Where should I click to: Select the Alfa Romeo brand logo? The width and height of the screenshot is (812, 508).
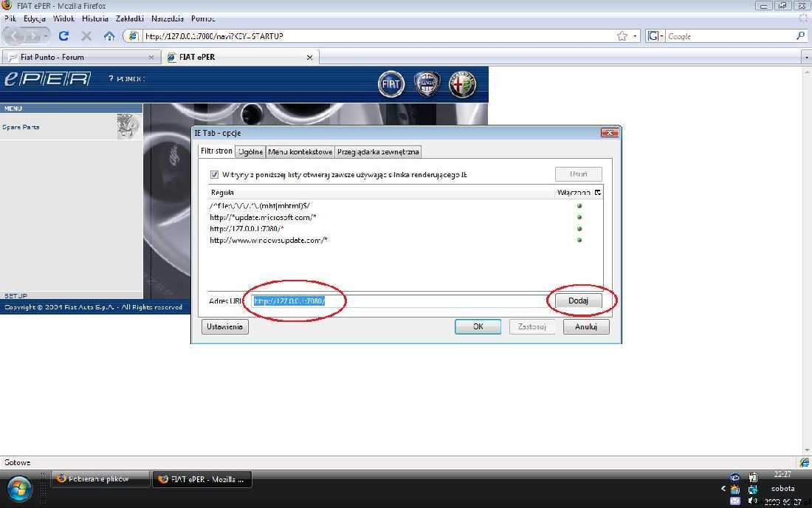(x=462, y=84)
